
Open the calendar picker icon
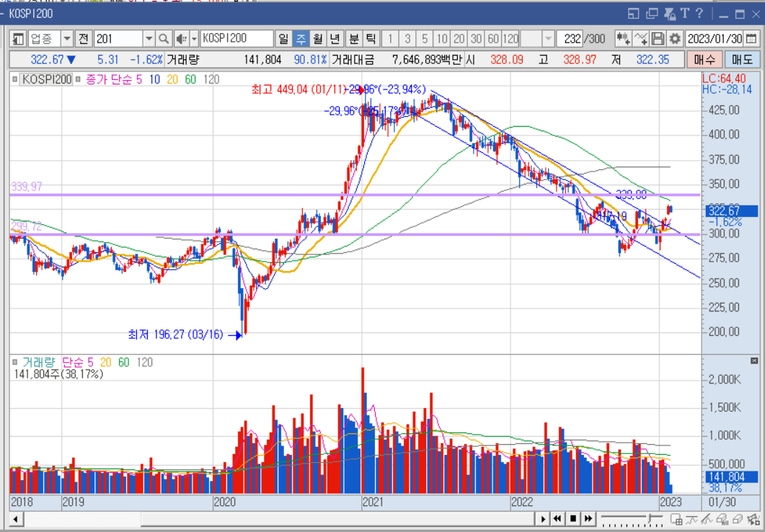pos(752,38)
